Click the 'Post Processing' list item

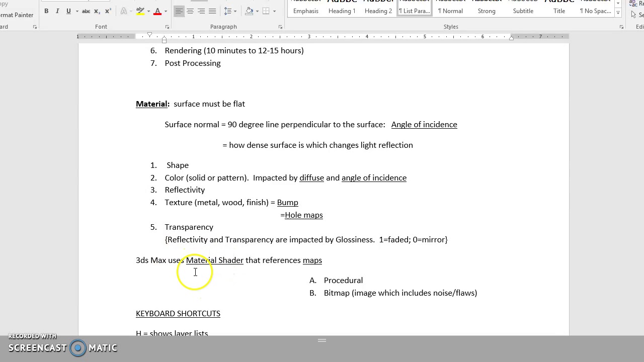pyautogui.click(x=193, y=63)
